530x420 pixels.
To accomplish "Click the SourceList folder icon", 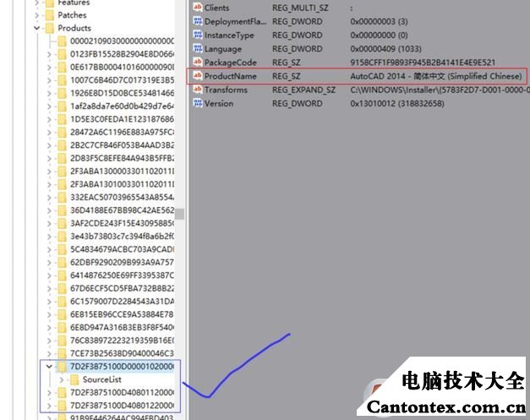I will (74, 379).
